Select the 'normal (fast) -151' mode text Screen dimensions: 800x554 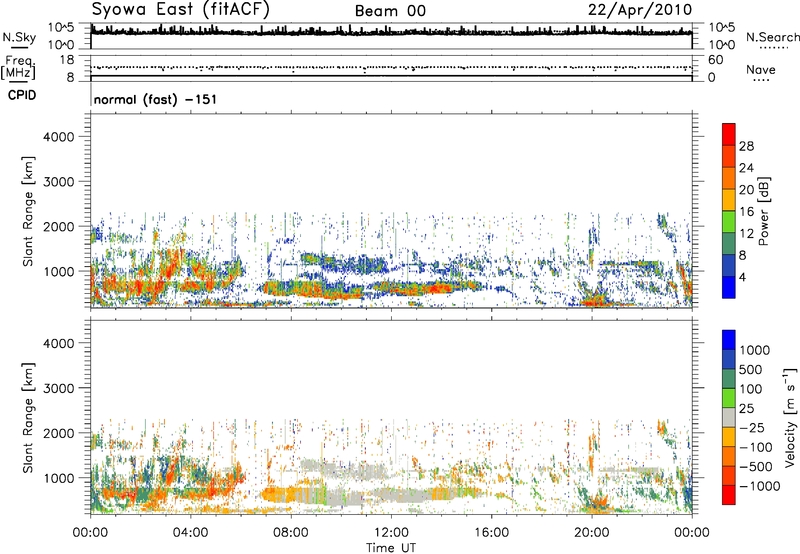155,99
